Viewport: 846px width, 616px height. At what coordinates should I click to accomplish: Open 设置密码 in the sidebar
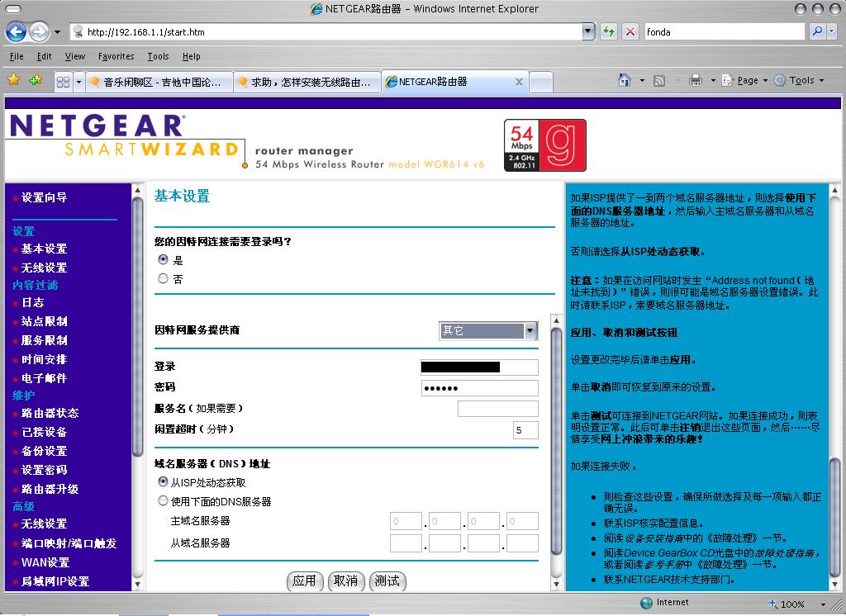pyautogui.click(x=45, y=470)
